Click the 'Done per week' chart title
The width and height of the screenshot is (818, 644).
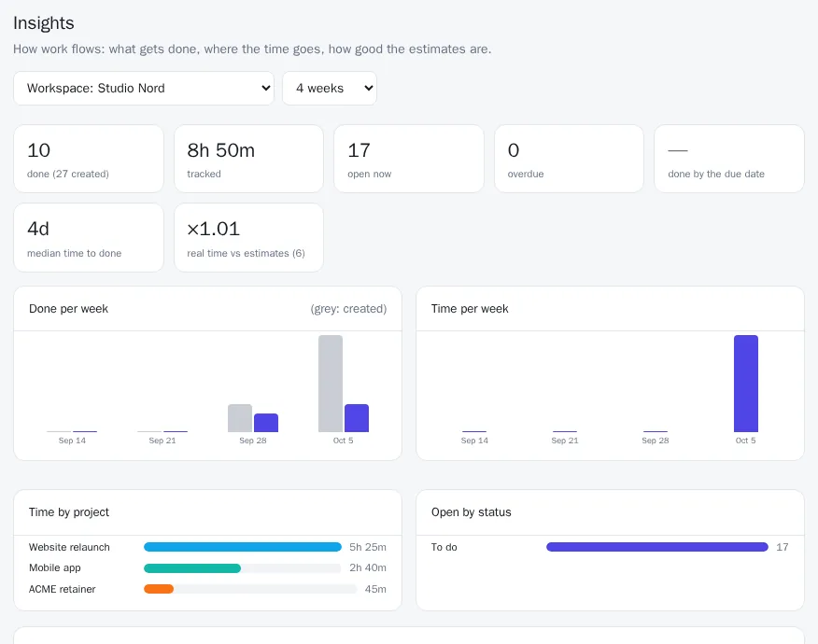[x=68, y=309]
